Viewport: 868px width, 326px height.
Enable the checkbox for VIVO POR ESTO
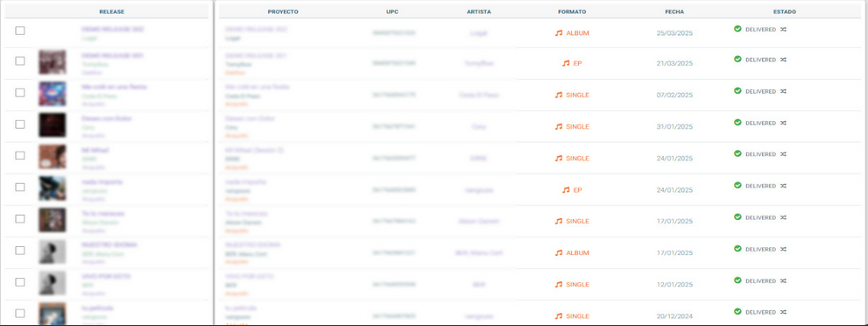click(20, 281)
